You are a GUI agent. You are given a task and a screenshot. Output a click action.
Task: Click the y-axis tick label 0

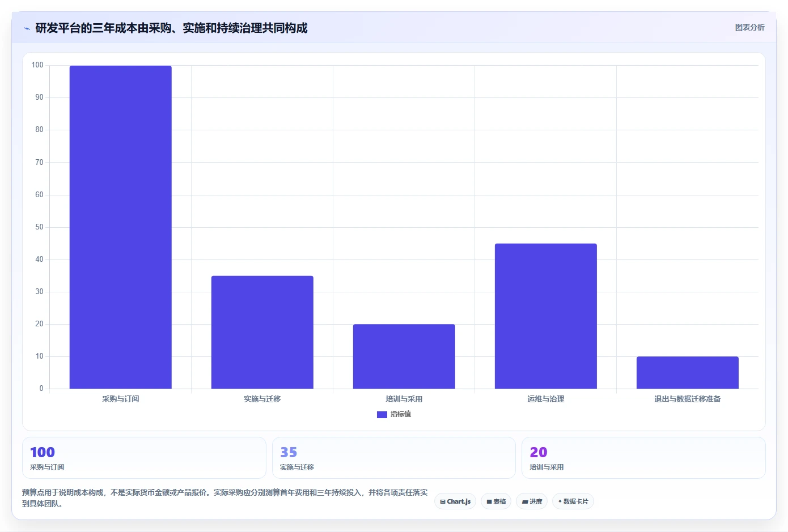[x=41, y=389]
